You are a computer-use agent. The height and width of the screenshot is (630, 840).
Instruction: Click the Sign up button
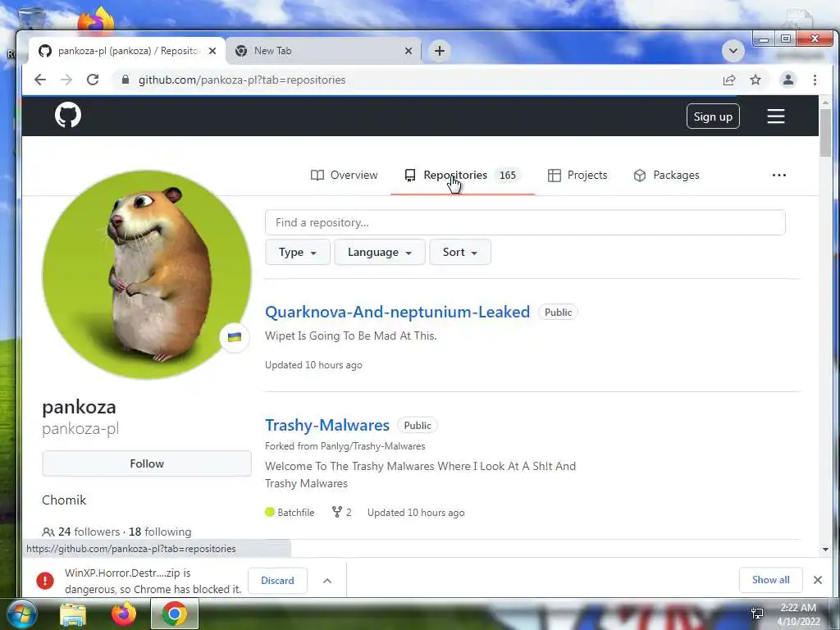(x=713, y=116)
